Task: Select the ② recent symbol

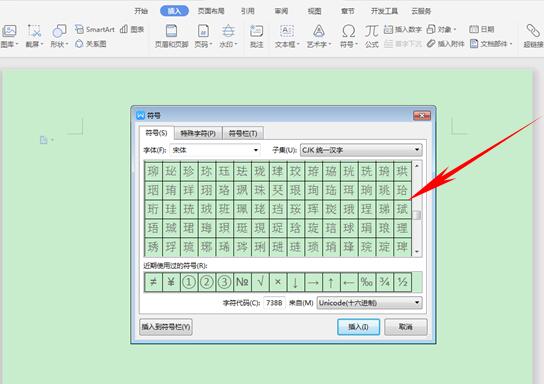Action: click(x=206, y=282)
